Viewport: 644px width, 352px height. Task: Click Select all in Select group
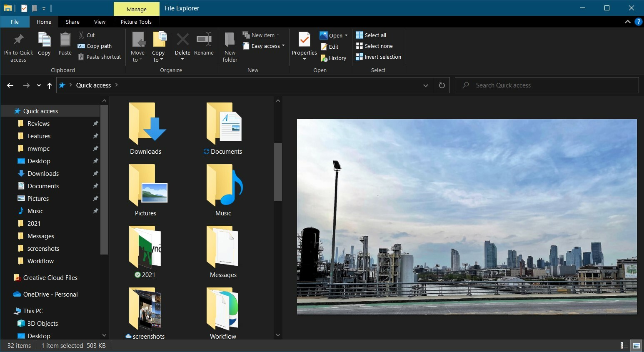tap(371, 35)
